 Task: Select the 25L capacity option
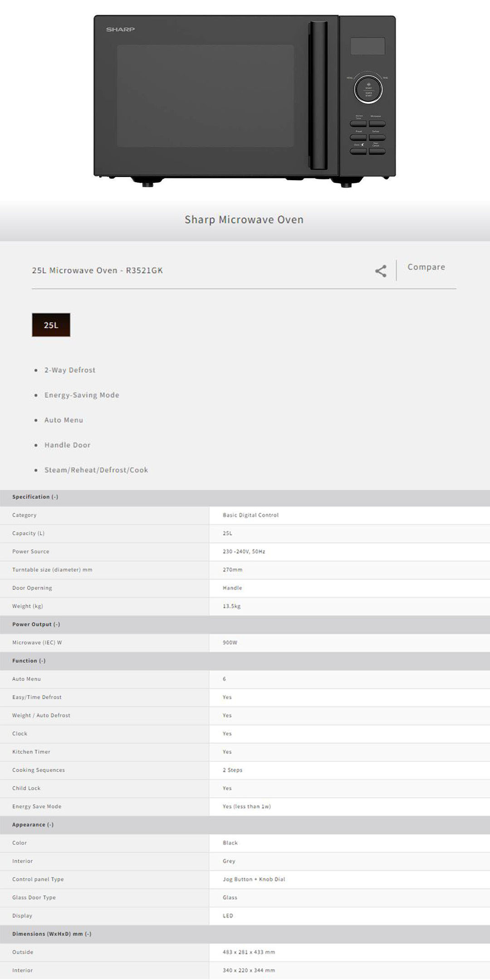click(x=51, y=325)
